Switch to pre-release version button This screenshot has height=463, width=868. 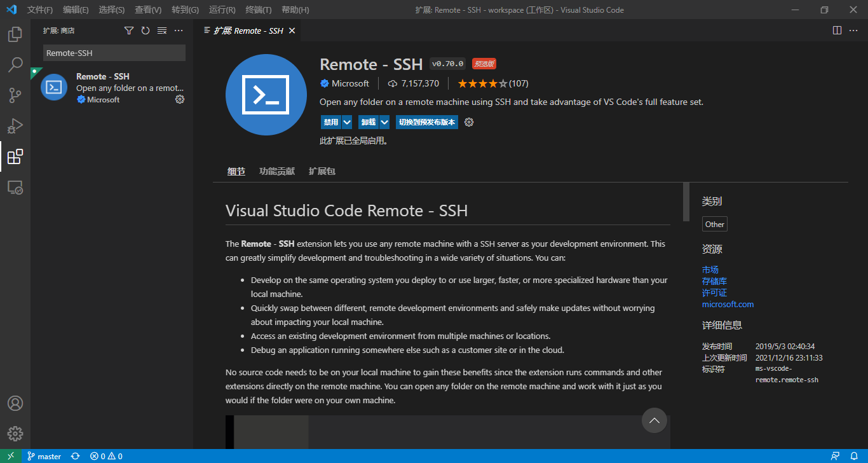[x=427, y=122]
